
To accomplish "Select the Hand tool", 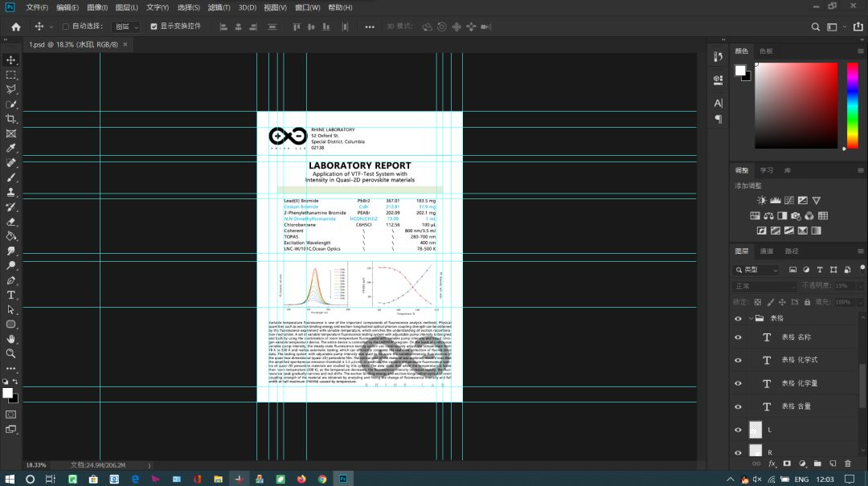I will coord(10,339).
